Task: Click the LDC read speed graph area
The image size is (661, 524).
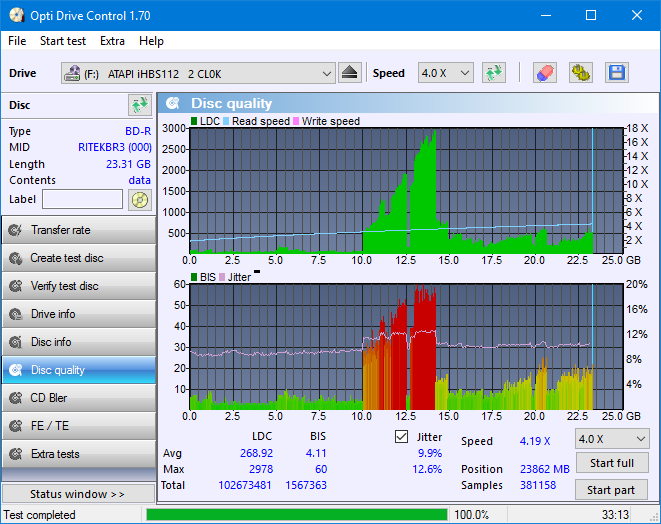Action: (406, 191)
